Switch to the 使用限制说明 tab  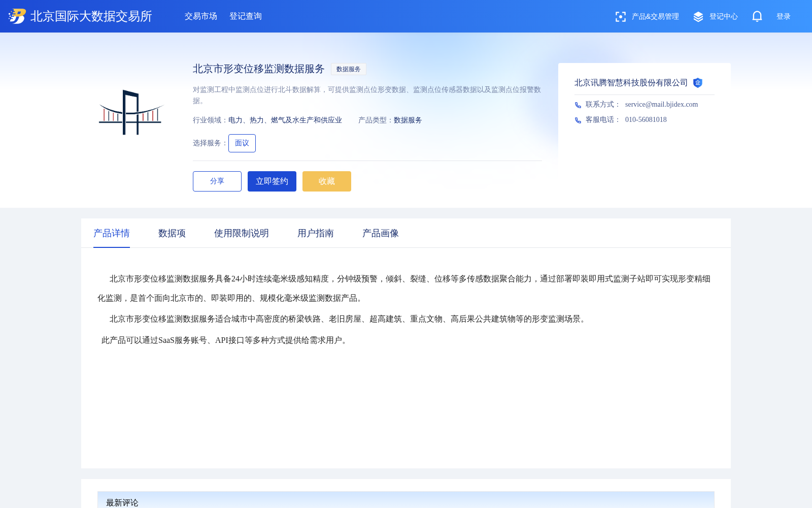click(x=242, y=233)
